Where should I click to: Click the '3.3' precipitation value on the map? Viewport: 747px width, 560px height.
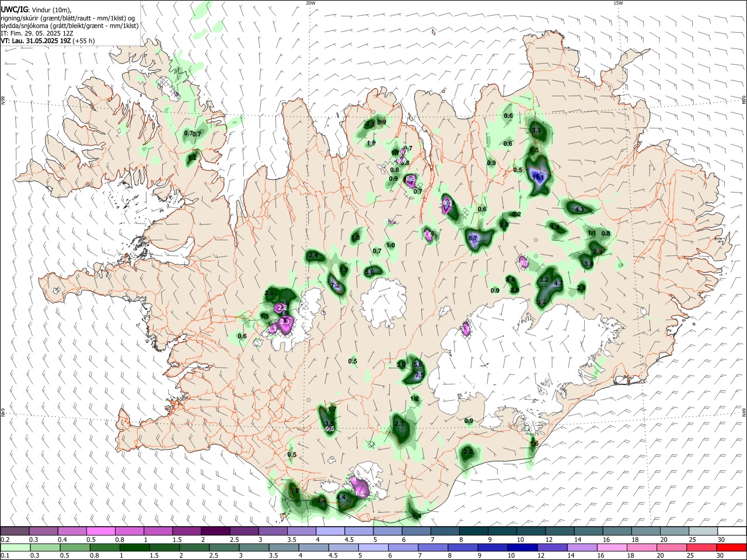coord(537,130)
